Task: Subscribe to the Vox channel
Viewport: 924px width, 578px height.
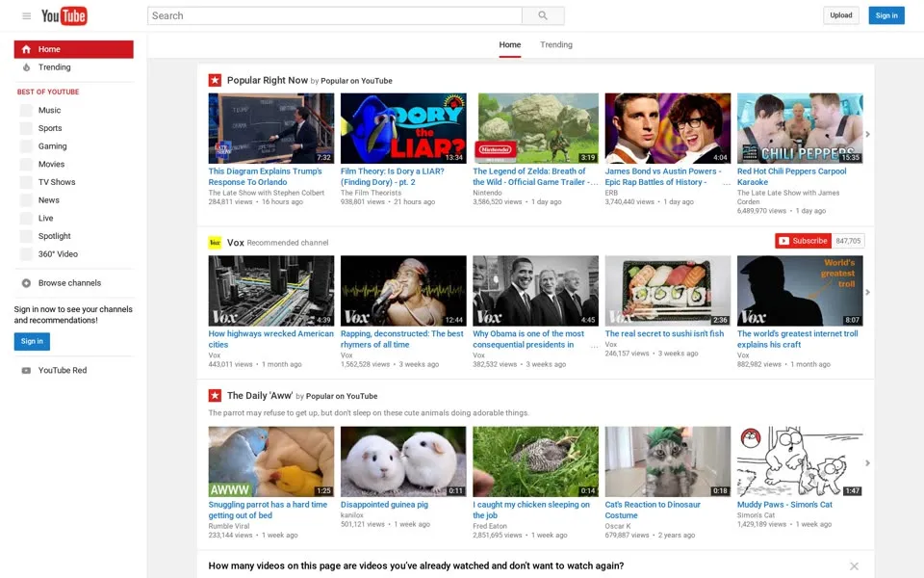Action: click(803, 241)
